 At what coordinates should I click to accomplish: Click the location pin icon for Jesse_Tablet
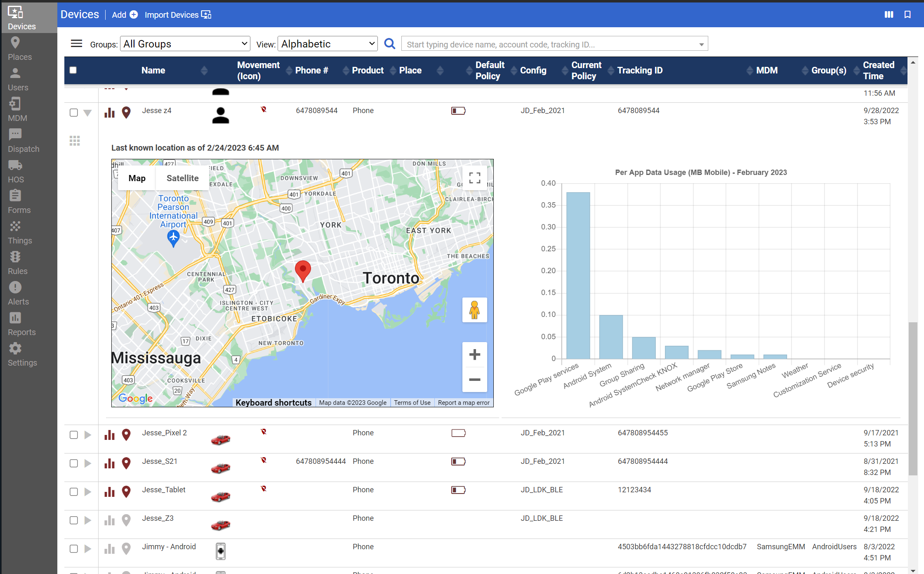pyautogui.click(x=126, y=492)
